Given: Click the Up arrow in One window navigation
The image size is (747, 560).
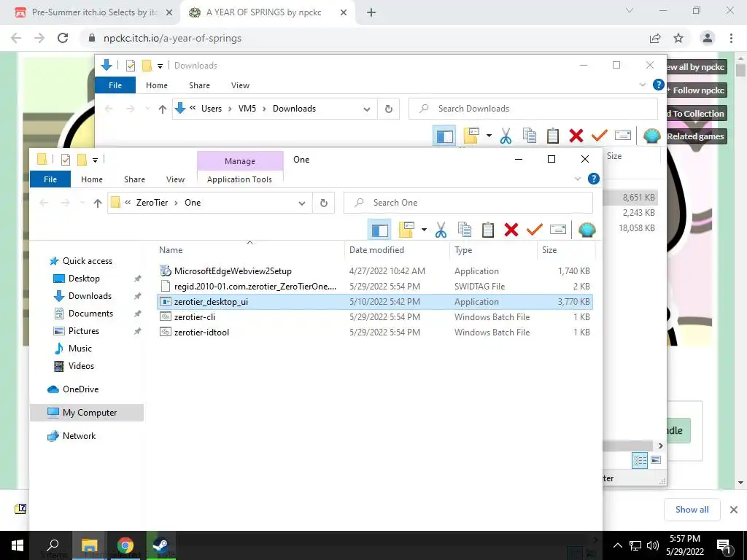Looking at the screenshot, I should (98, 203).
